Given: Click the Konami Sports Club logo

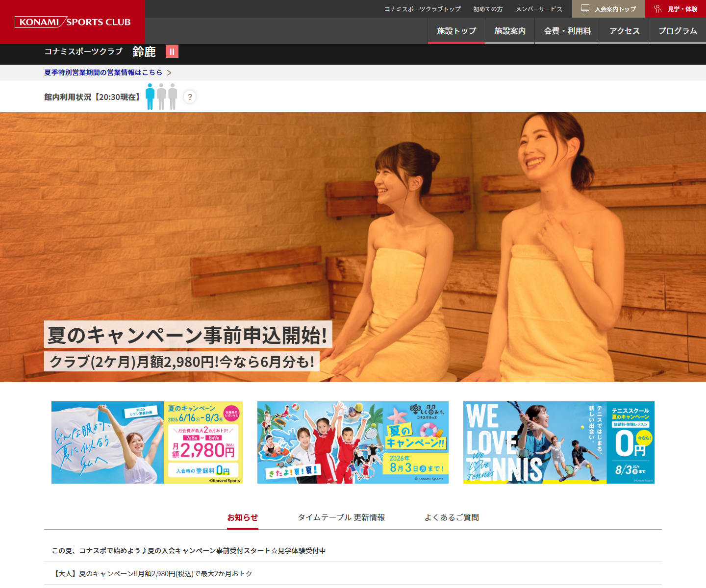Looking at the screenshot, I should [x=73, y=22].
